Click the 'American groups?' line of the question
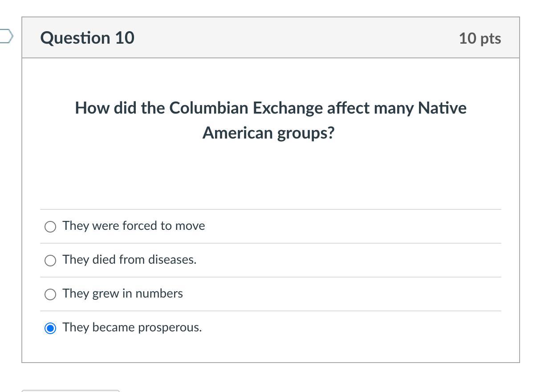 coord(268,133)
